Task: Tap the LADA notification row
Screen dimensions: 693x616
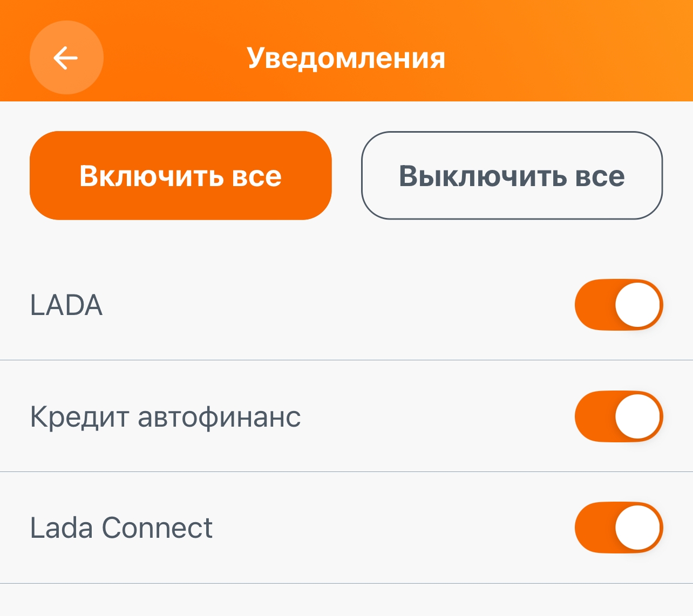Action: [324, 305]
